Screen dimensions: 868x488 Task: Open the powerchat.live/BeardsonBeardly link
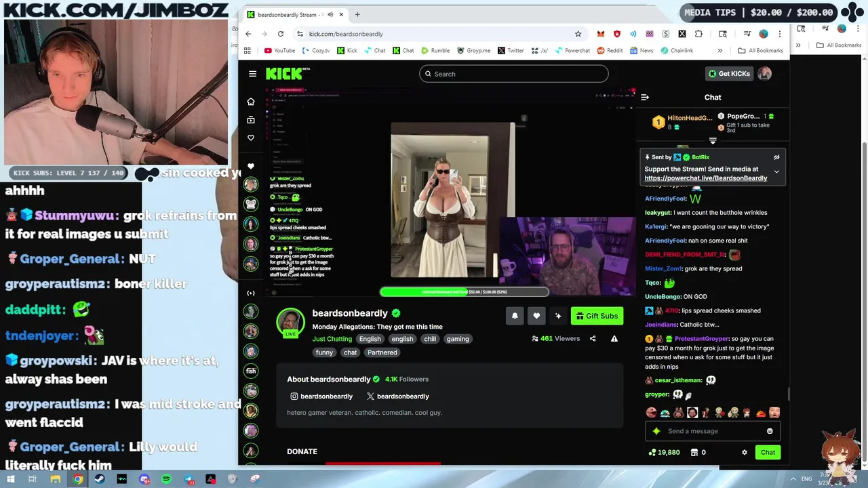[706, 178]
